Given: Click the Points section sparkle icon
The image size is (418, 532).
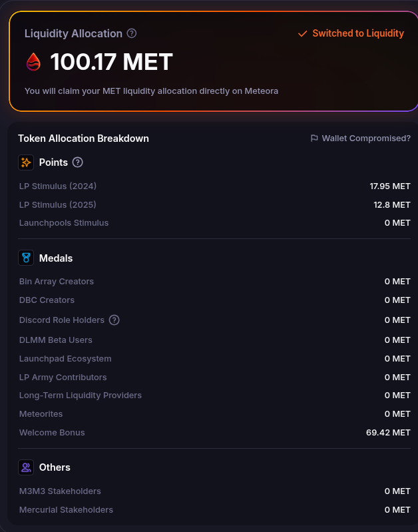Looking at the screenshot, I should click(26, 162).
